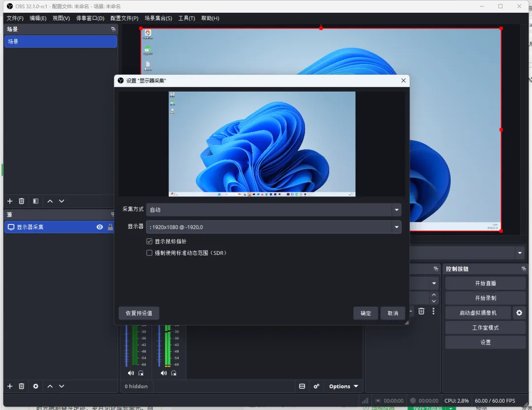This screenshot has width=532, height=410.
Task: Select the 场景 item in the scenes list
Action: point(61,41)
